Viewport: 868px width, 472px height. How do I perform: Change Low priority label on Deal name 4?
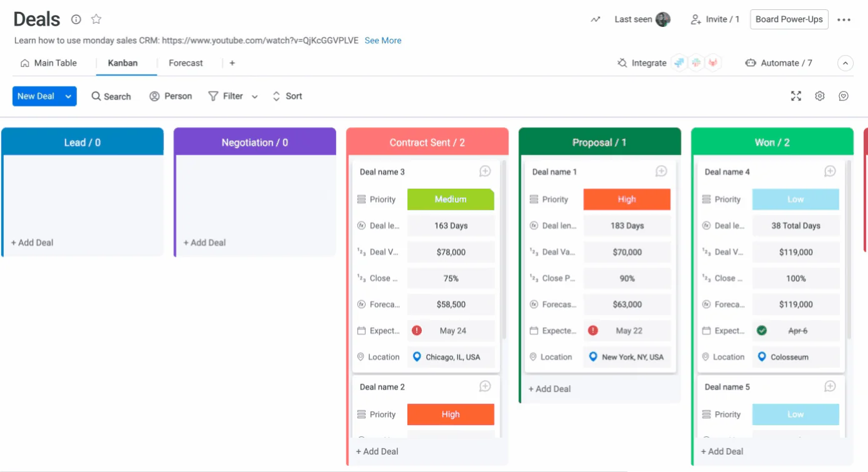coord(796,199)
